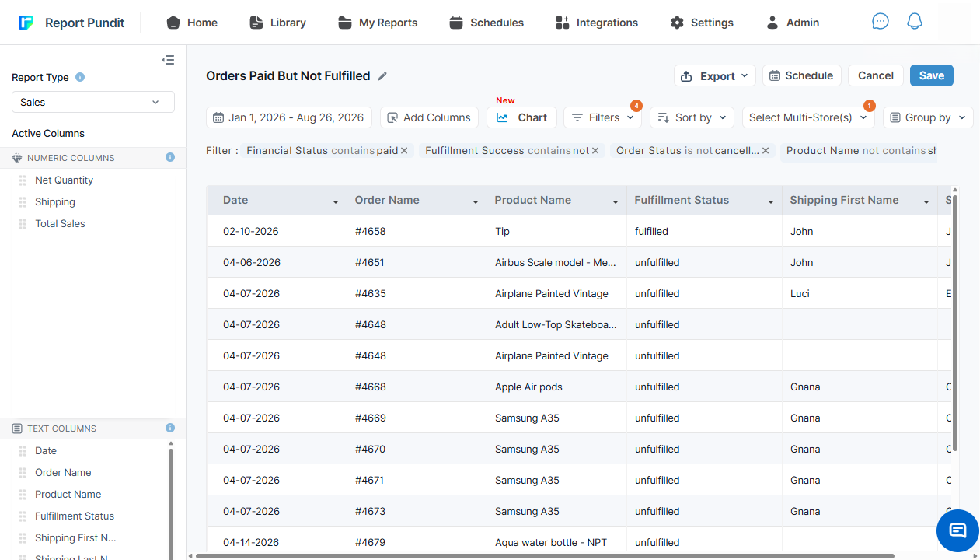Open the Sort by dropdown

point(692,117)
